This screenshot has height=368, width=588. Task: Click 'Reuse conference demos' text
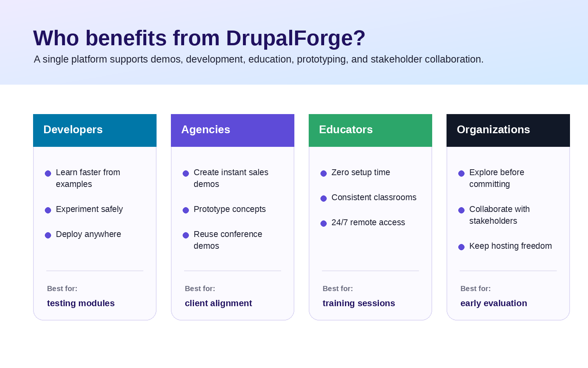click(x=228, y=240)
